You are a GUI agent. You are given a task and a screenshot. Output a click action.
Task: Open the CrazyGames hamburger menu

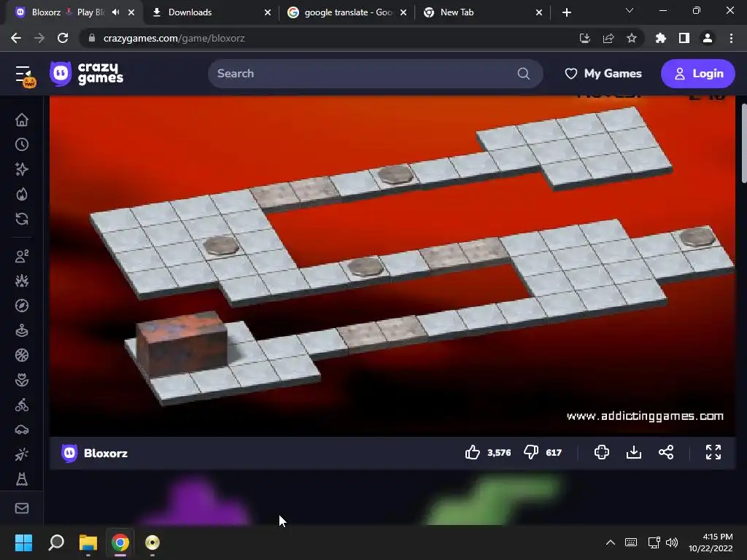pyautogui.click(x=23, y=74)
